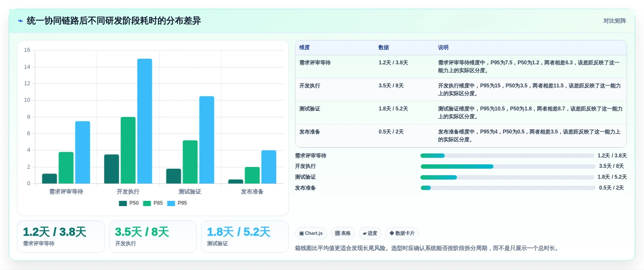Click the P95 bar for 测试验证
This screenshot has height=270, width=644.
pyautogui.click(x=207, y=140)
